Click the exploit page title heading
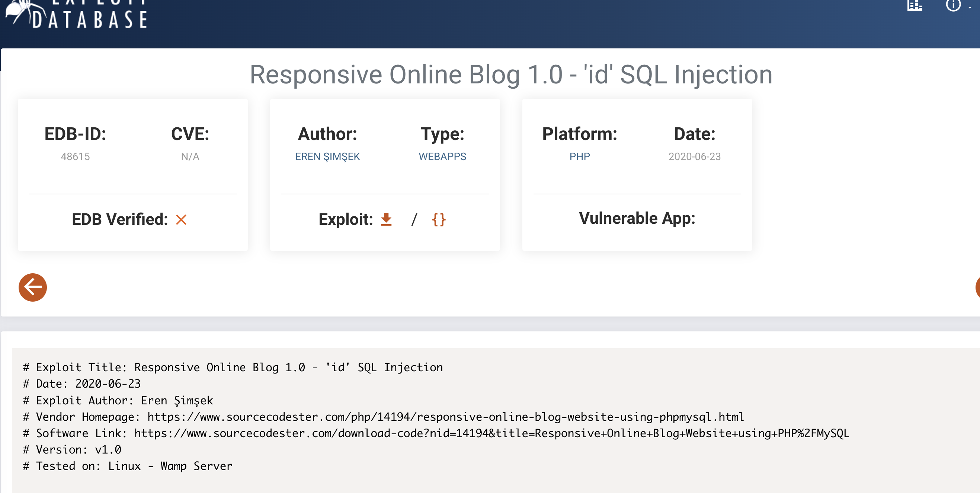The width and height of the screenshot is (980, 493). 510,74
